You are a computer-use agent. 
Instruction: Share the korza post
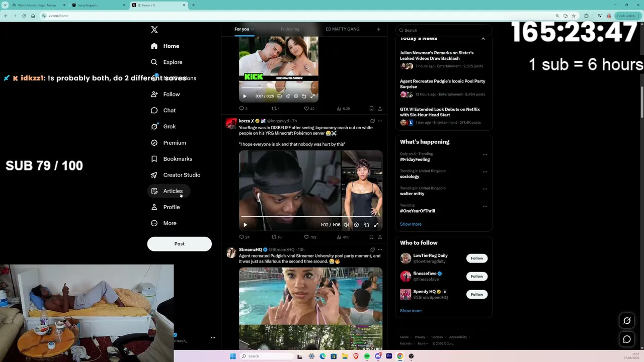tap(380, 237)
